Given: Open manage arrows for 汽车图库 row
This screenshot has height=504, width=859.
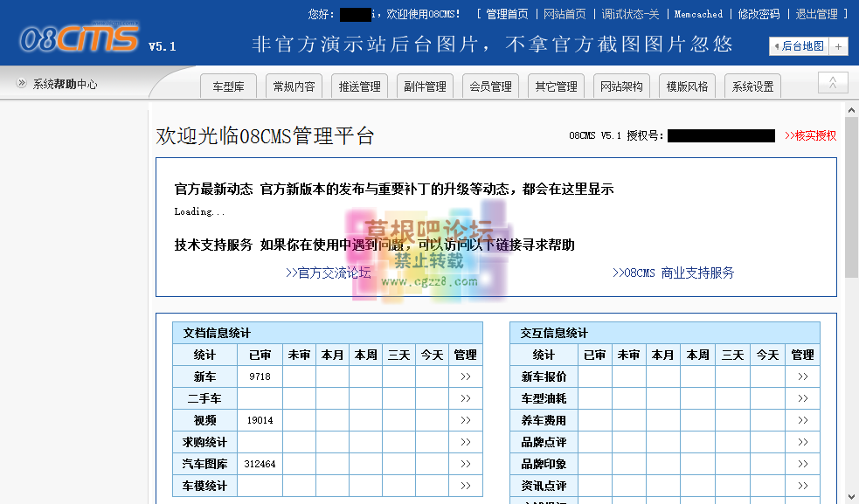Looking at the screenshot, I should (x=465, y=464).
